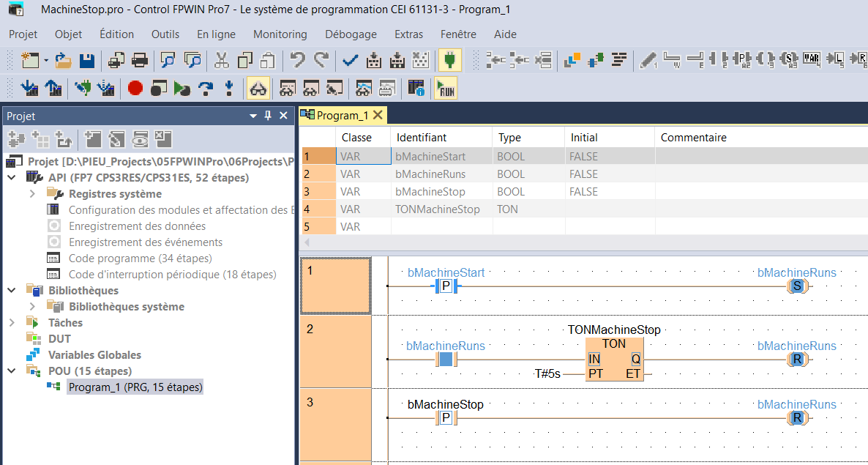Click the red circle breakpoint icon
The width and height of the screenshot is (868, 465).
pos(135,89)
